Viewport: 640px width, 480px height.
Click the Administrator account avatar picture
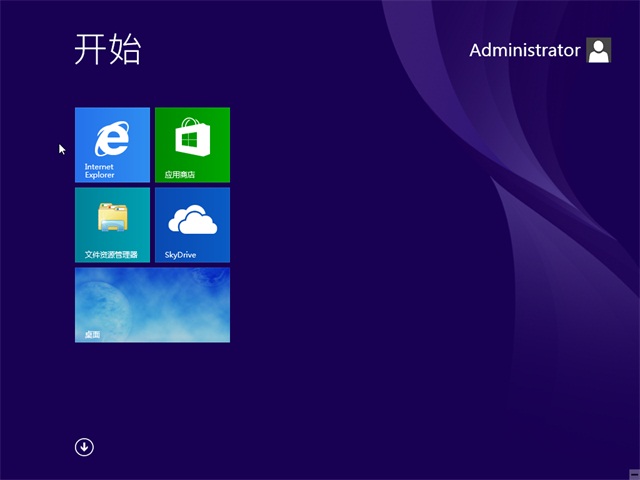pyautogui.click(x=598, y=50)
